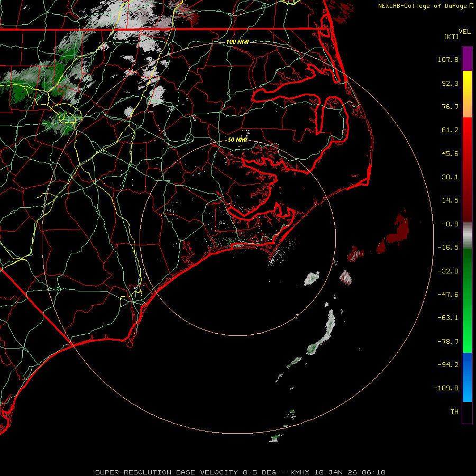Click the 30.1 velocity scale value
This screenshot has height=476, width=476.
point(450,177)
